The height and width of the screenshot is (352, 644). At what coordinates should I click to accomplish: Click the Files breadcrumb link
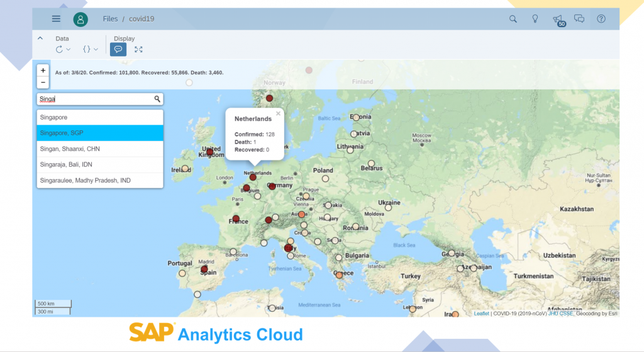point(110,19)
